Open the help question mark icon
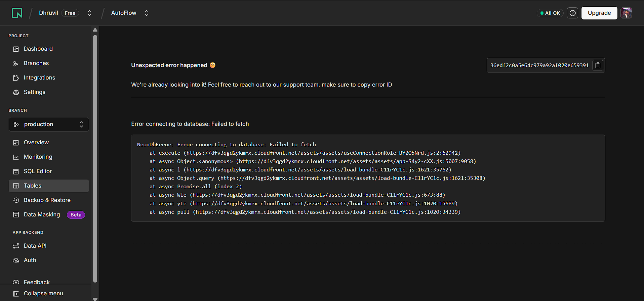644x301 pixels. click(x=572, y=13)
